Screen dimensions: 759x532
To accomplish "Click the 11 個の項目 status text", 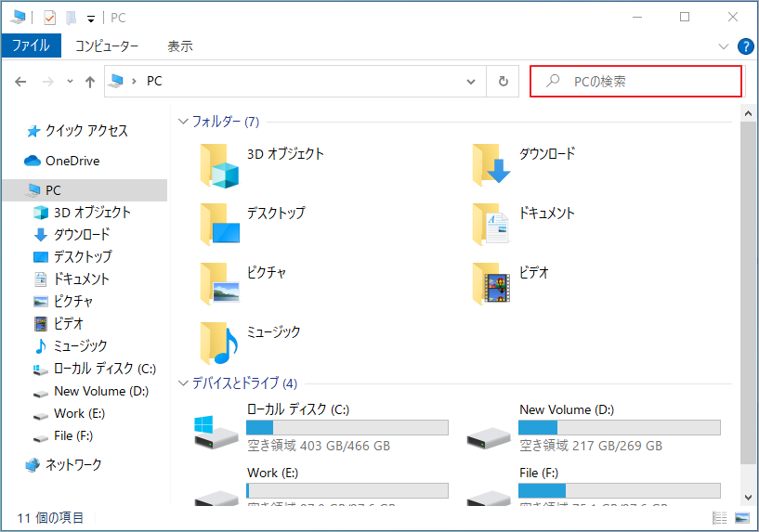I will pos(50,518).
